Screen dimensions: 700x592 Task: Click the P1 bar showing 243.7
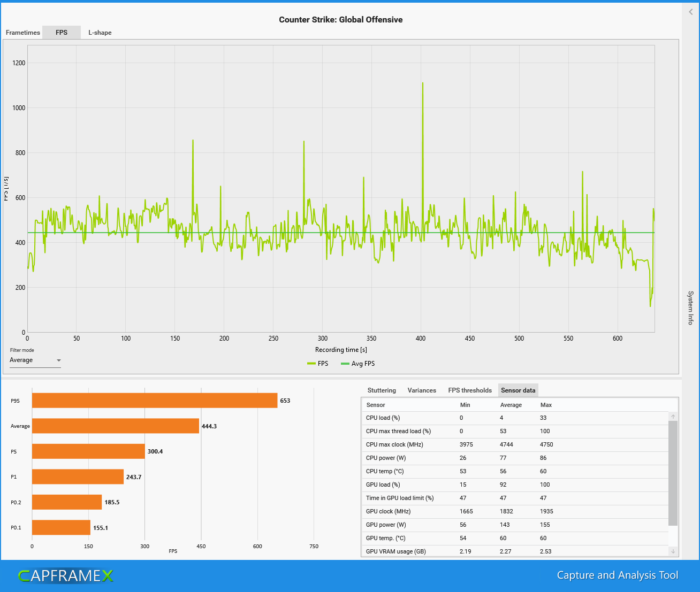(78, 477)
